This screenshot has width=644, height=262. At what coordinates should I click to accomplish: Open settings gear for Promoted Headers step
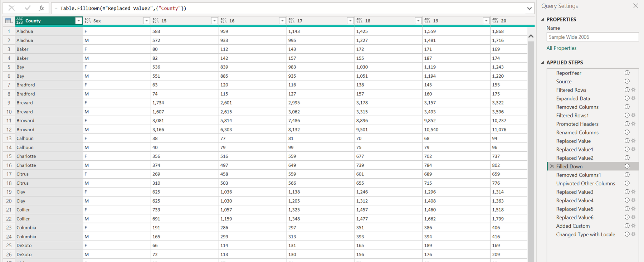[x=633, y=124]
